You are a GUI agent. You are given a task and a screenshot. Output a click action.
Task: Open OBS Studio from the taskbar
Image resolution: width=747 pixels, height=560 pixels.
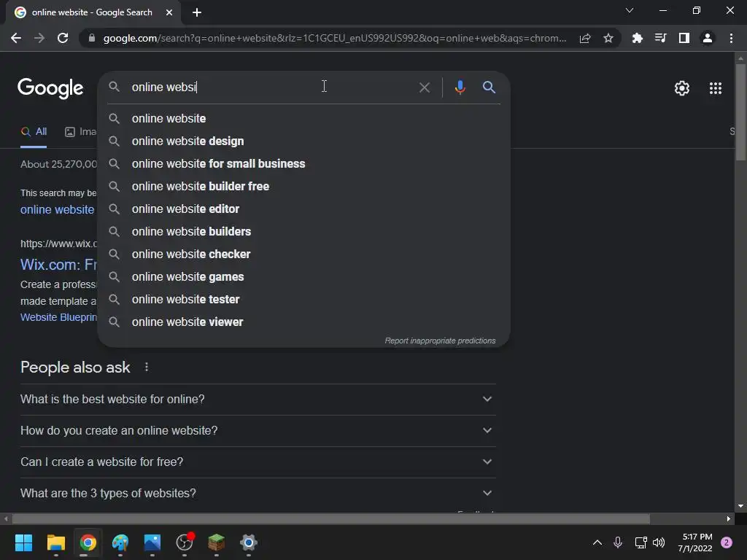[185, 542]
